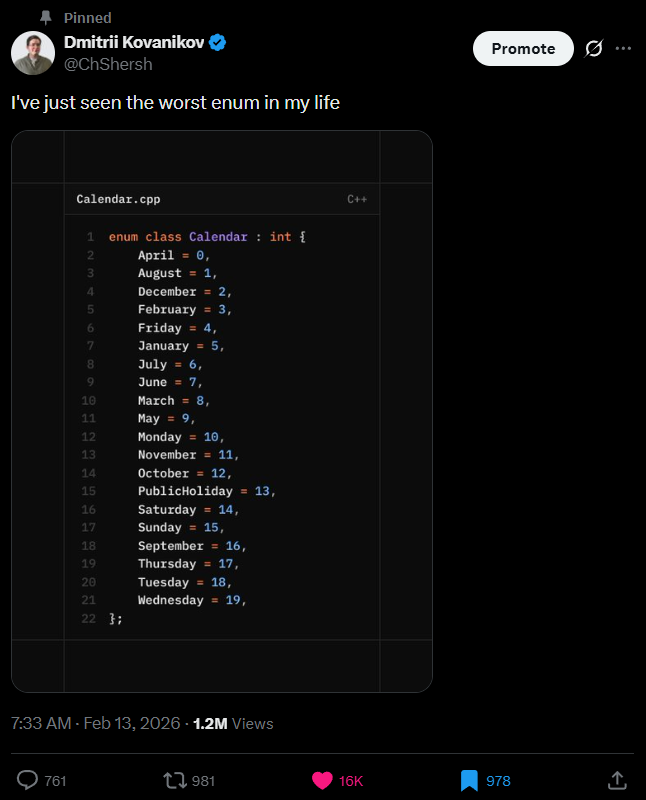Image resolution: width=646 pixels, height=800 pixels.
Task: Click the 'PublicHoliday = 13,' line
Action: coord(207,490)
